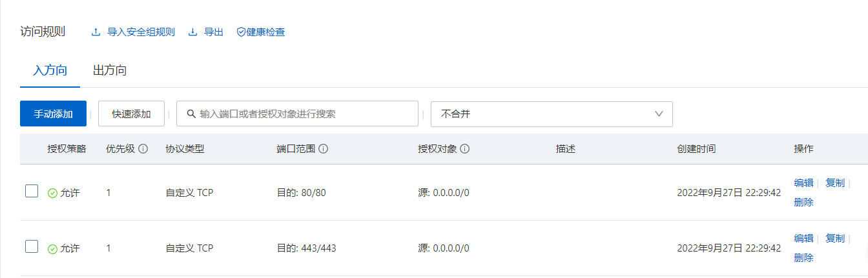The height and width of the screenshot is (278, 868).
Task: Check the box for the port 443/443 rule
Action: (x=32, y=246)
